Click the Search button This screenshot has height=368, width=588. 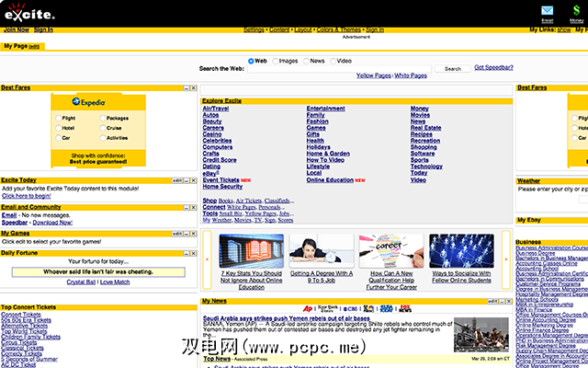click(x=453, y=69)
